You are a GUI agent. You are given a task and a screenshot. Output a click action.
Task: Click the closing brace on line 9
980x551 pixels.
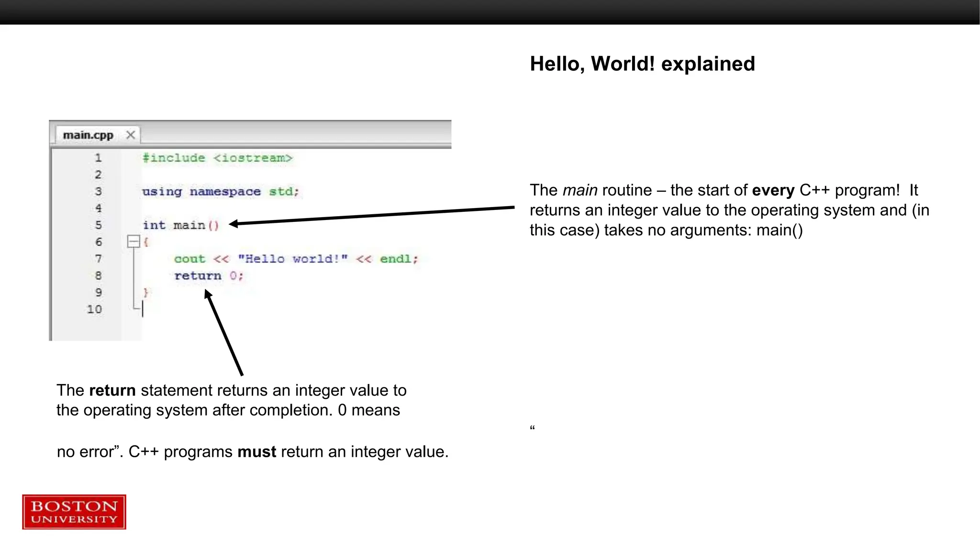146,292
